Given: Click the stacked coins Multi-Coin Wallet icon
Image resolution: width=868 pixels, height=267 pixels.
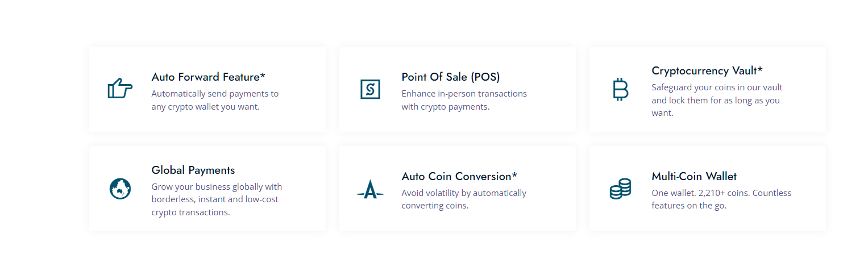Looking at the screenshot, I should point(620,189).
